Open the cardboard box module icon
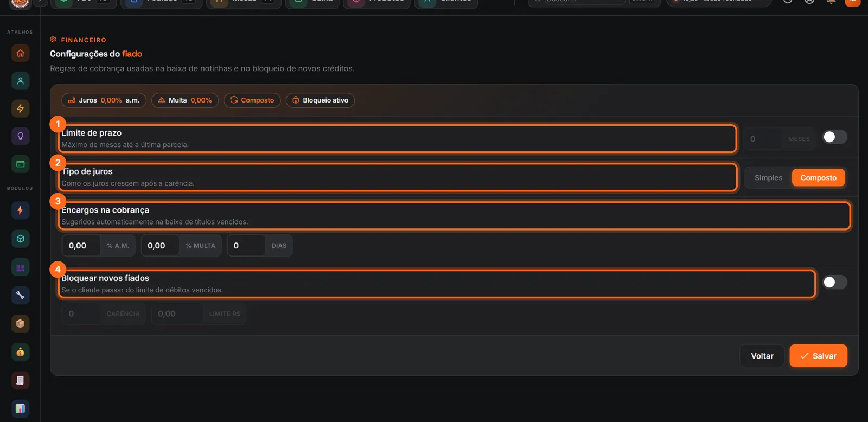Viewport: 868px width, 422px height. coord(21,324)
